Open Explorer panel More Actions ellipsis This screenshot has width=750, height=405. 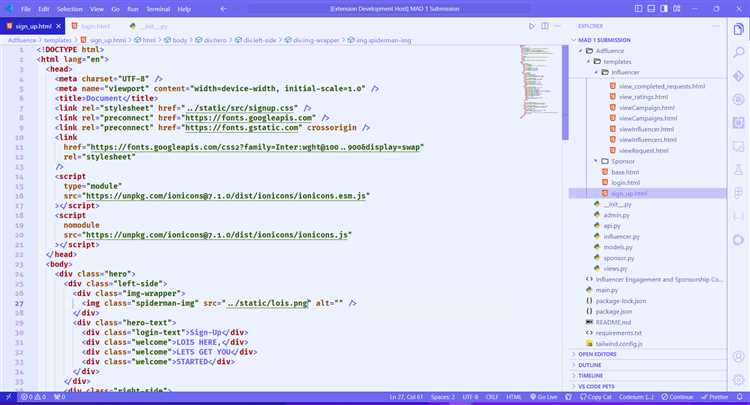[x=716, y=26]
